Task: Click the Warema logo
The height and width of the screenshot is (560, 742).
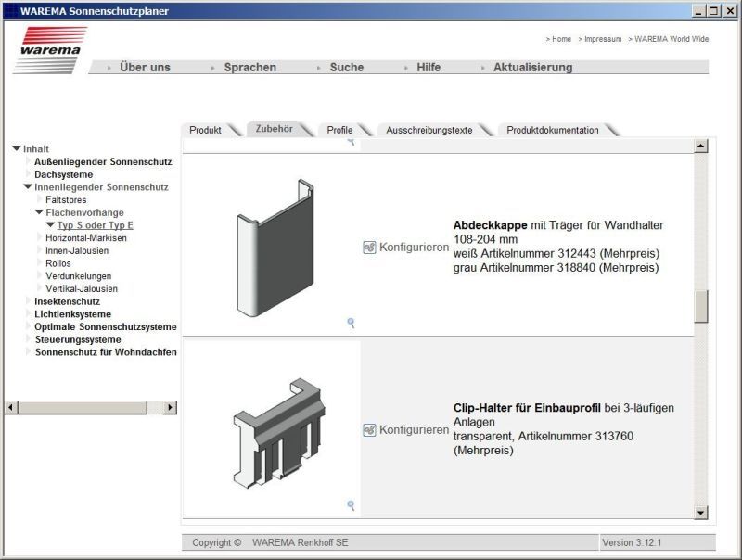Action: point(50,50)
